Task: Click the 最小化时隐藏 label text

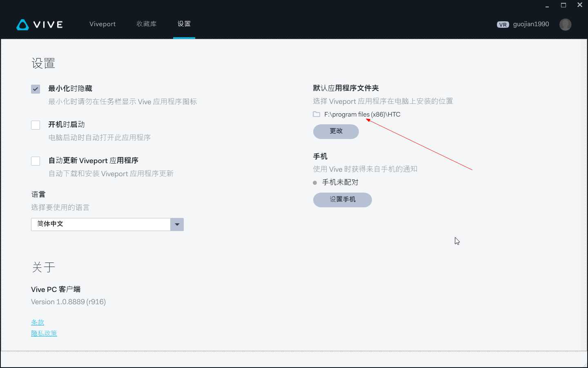Action: pyautogui.click(x=70, y=88)
